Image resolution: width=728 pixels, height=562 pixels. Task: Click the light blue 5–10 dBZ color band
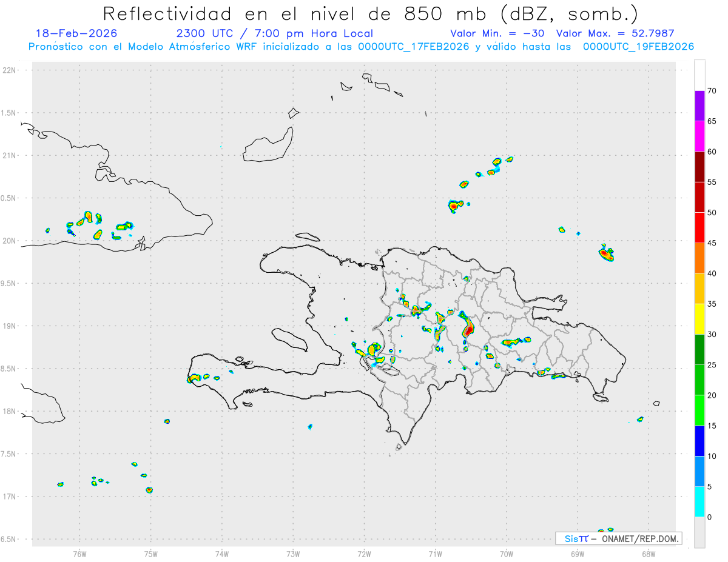[x=699, y=472]
